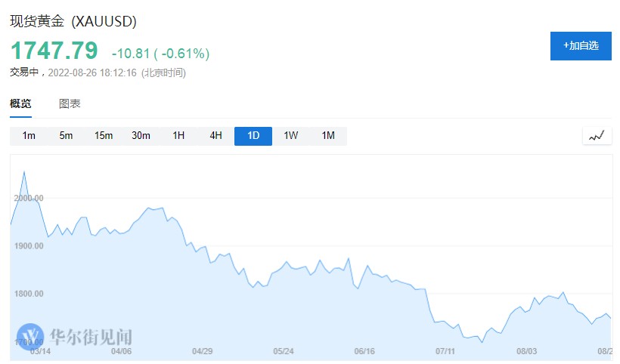The height and width of the screenshot is (364, 620).
Task: Switch to the 图表 chart tab
Action: click(70, 104)
